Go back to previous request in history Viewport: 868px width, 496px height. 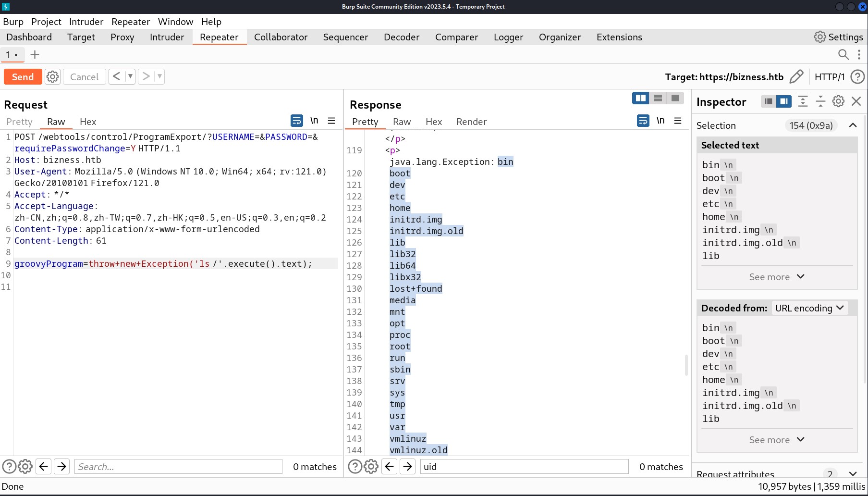(116, 76)
